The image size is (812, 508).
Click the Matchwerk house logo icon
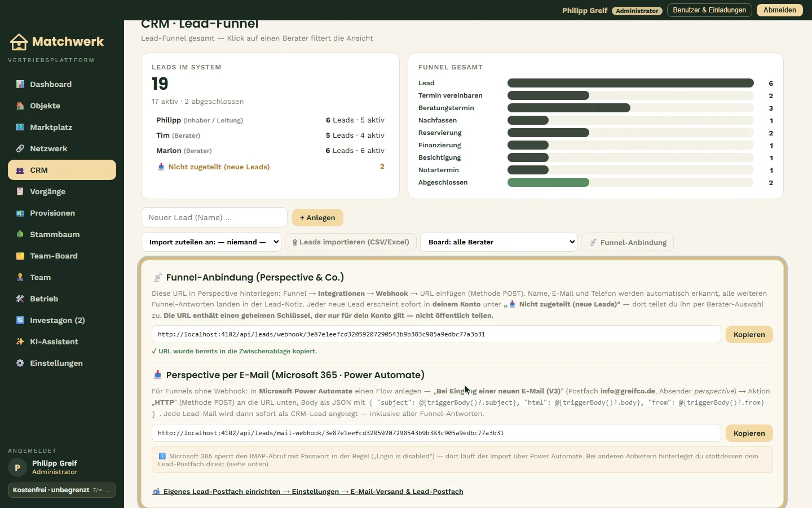(19, 42)
